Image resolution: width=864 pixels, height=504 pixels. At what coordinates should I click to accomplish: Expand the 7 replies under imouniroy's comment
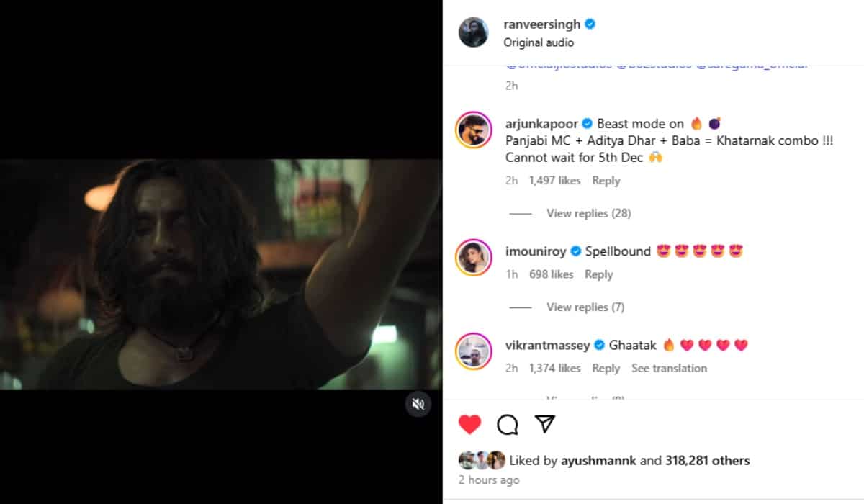tap(585, 307)
